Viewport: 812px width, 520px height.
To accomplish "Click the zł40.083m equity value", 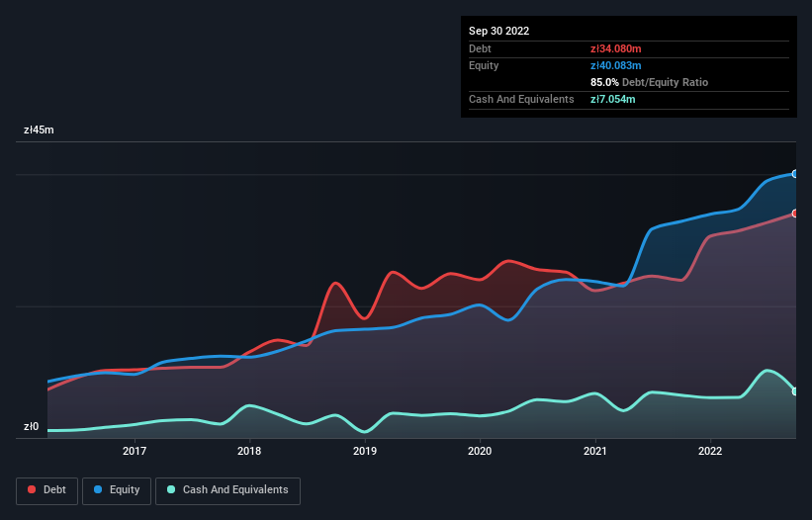I will pyautogui.click(x=616, y=65).
